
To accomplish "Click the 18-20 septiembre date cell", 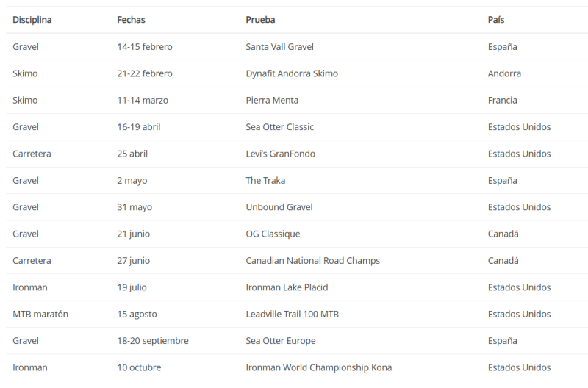I will click(x=153, y=341).
